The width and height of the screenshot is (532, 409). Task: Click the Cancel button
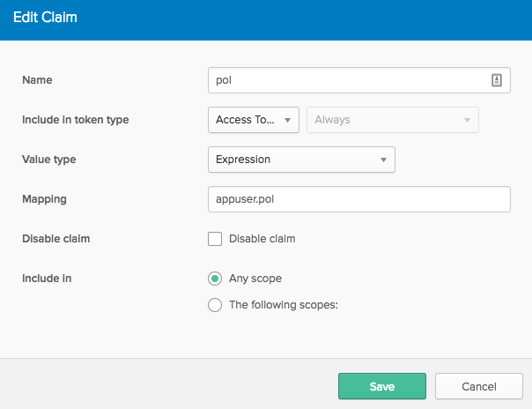click(x=479, y=386)
